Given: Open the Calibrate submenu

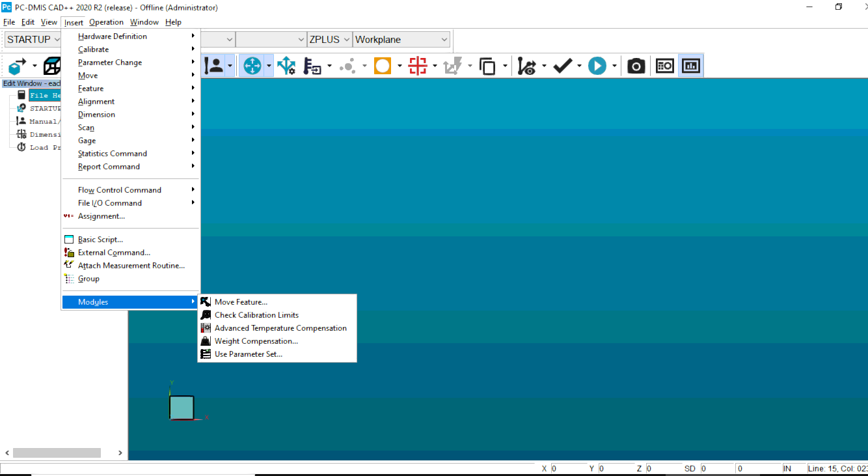Looking at the screenshot, I should click(x=130, y=49).
